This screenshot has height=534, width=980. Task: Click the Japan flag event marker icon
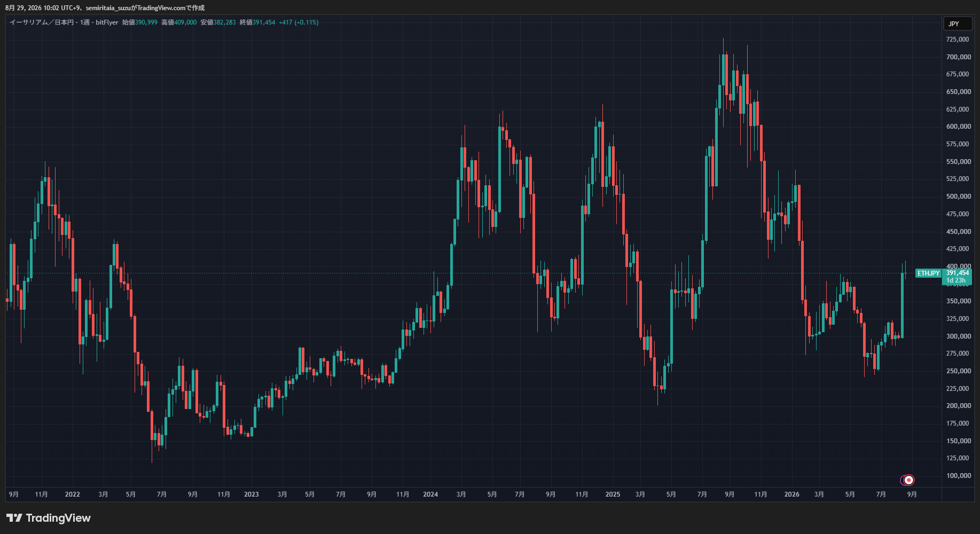point(908,480)
